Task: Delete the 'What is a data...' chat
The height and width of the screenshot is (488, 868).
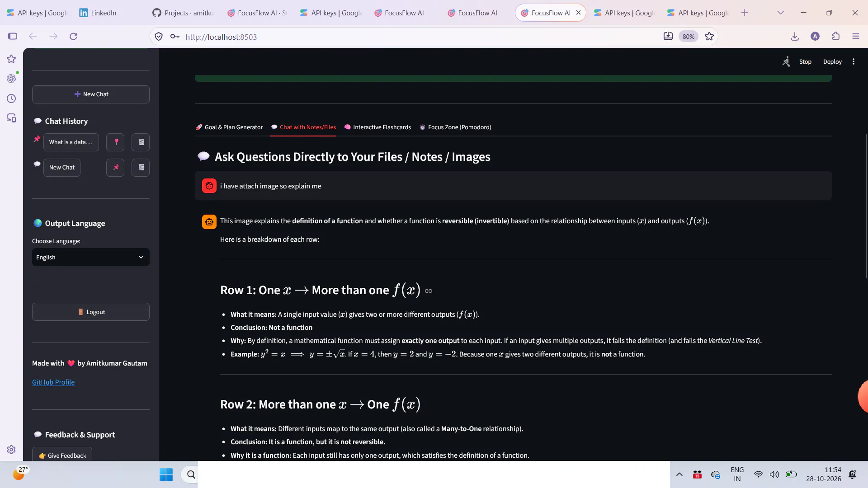Action: coord(141,142)
